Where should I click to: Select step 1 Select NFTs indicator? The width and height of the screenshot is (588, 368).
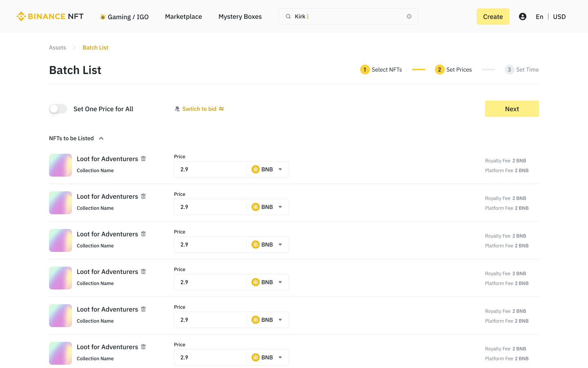pos(381,70)
